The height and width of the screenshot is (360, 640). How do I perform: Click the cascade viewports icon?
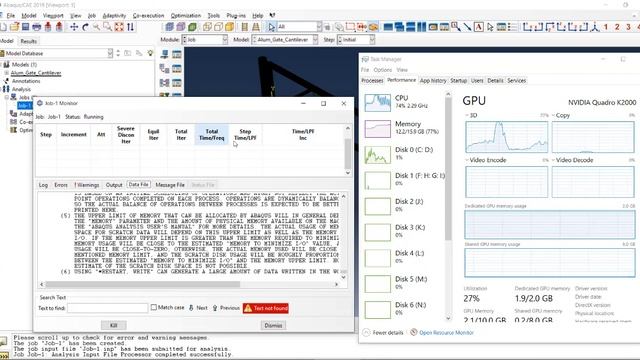point(399,27)
